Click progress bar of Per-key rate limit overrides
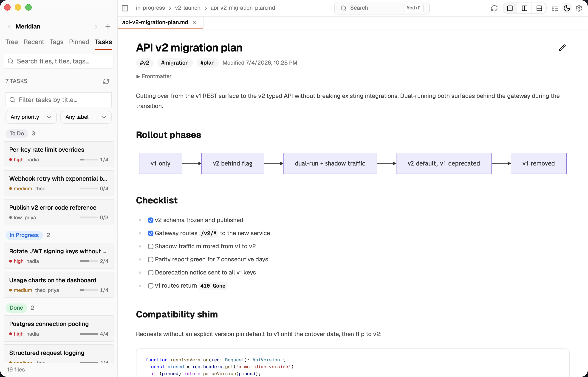The image size is (588, 377). 89,160
